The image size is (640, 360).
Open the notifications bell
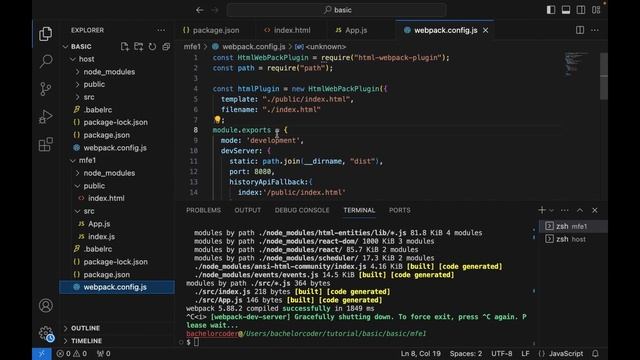(596, 353)
